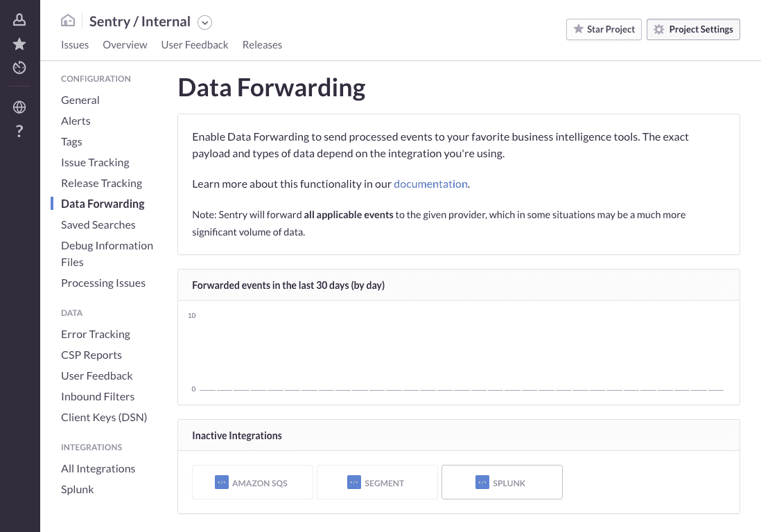Open the globe icon in the sidebar
761x532 pixels.
pyautogui.click(x=19, y=107)
